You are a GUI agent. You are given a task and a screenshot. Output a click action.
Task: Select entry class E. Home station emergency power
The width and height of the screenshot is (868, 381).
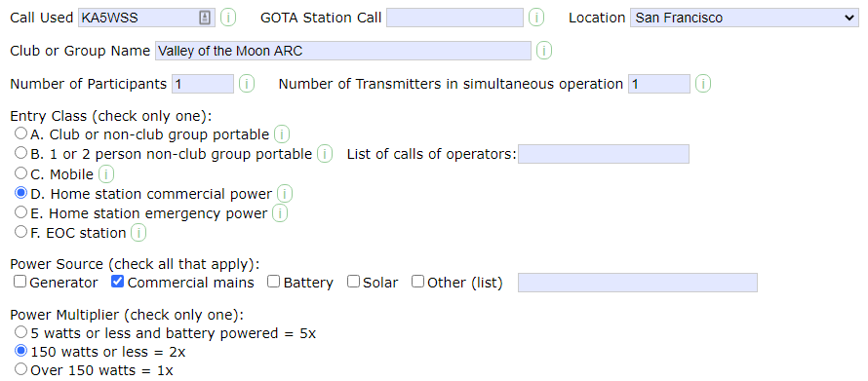pyautogui.click(x=20, y=211)
